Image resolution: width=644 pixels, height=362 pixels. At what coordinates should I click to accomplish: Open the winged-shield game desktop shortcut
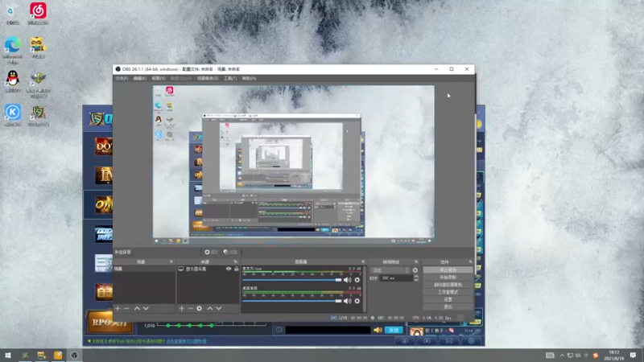click(x=38, y=85)
